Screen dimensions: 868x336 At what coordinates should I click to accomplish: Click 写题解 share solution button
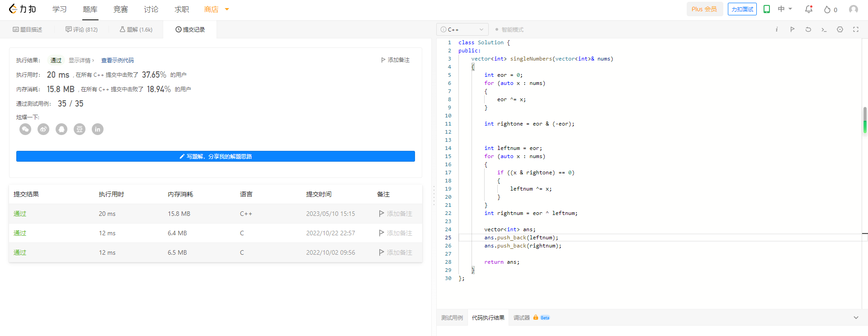pyautogui.click(x=216, y=156)
